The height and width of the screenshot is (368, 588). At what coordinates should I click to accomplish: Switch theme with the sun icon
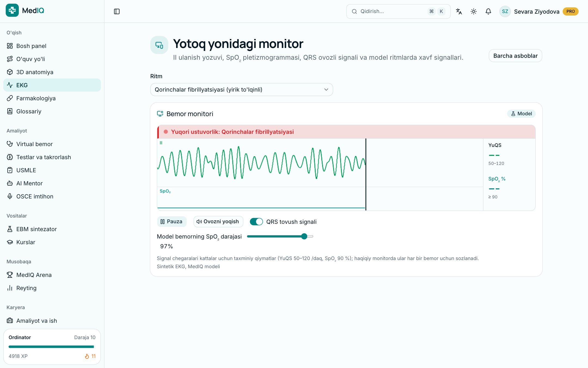coord(474,11)
